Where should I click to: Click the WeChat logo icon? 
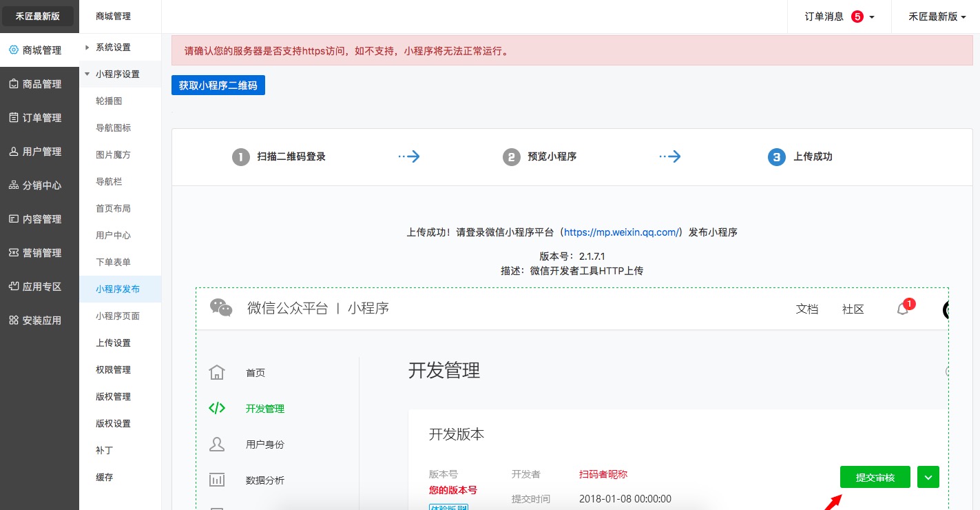click(x=221, y=308)
